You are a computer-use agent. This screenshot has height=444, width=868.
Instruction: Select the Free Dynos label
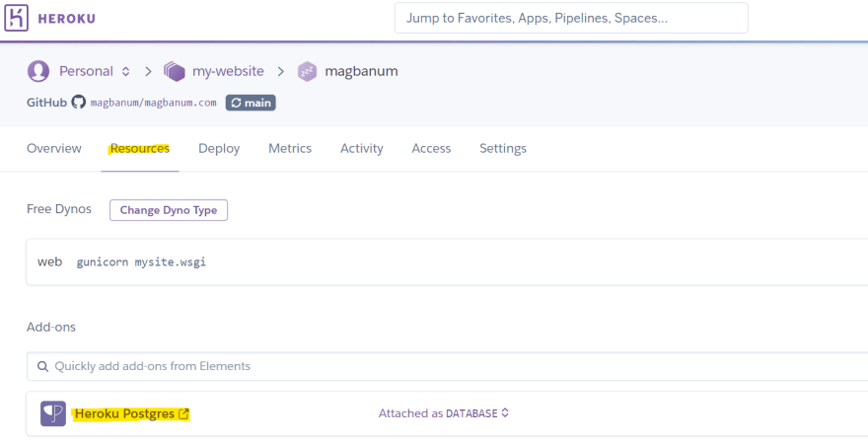[59, 209]
